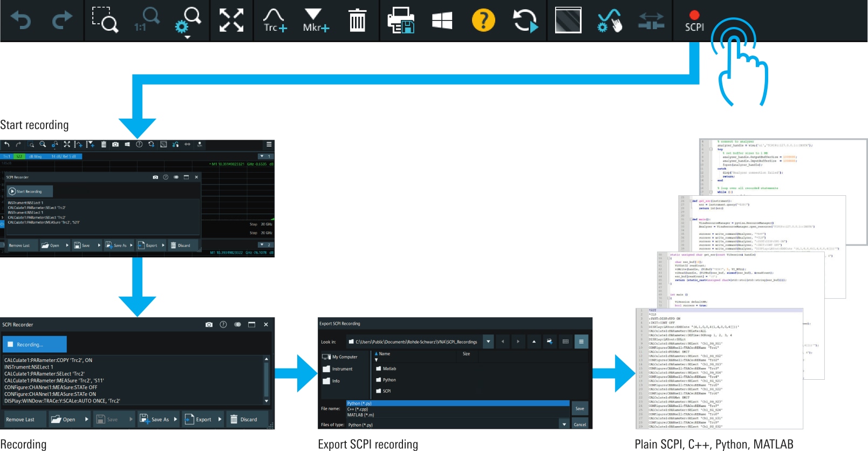Open the Python folder in the file list
The height and width of the screenshot is (451, 868).
pos(386,380)
